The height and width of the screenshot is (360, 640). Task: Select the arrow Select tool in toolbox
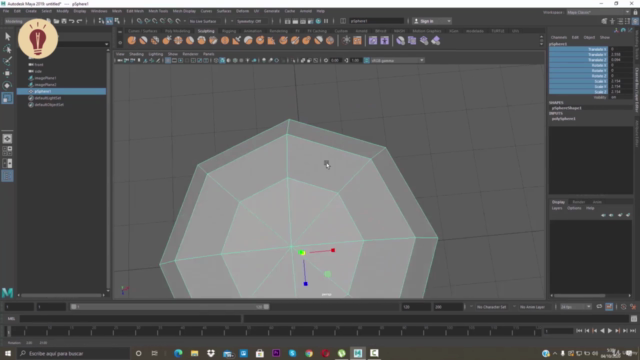[x=7, y=37]
